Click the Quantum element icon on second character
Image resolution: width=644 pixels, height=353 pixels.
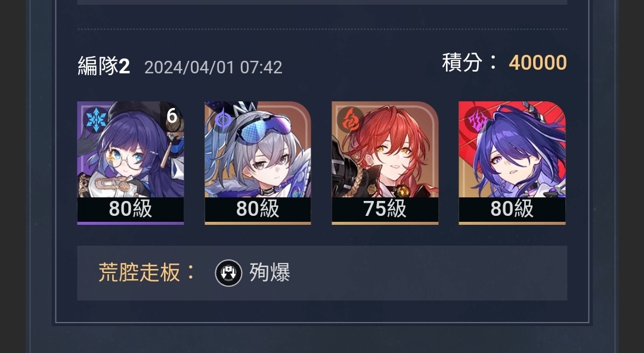tap(222, 120)
